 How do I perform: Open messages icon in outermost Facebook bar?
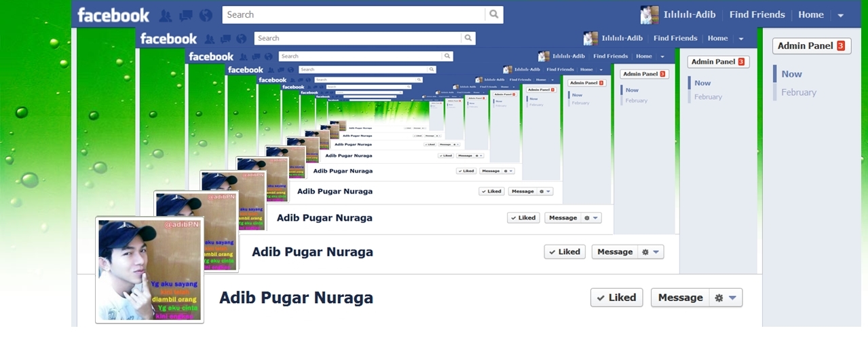(185, 15)
